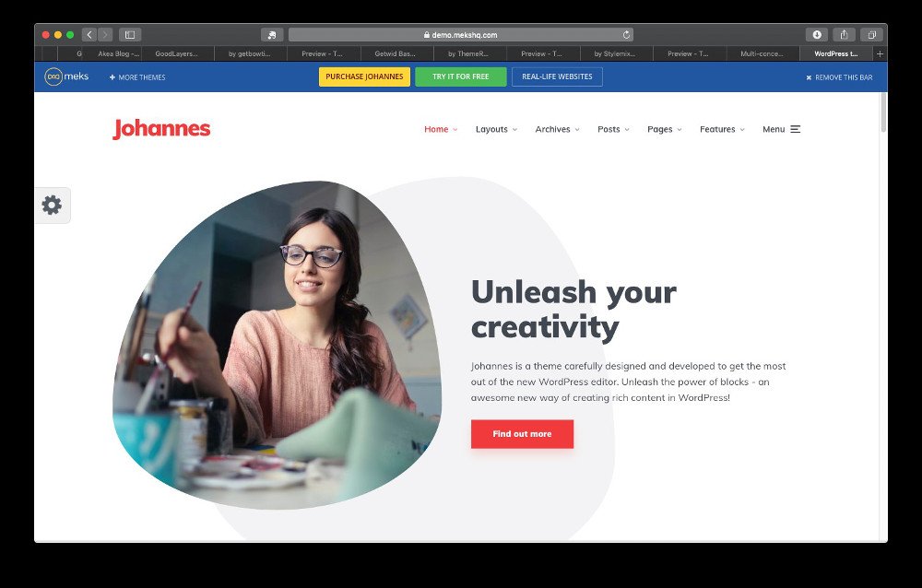This screenshot has width=922, height=588.
Task: Click the meks logo
Action: pyautogui.click(x=67, y=76)
